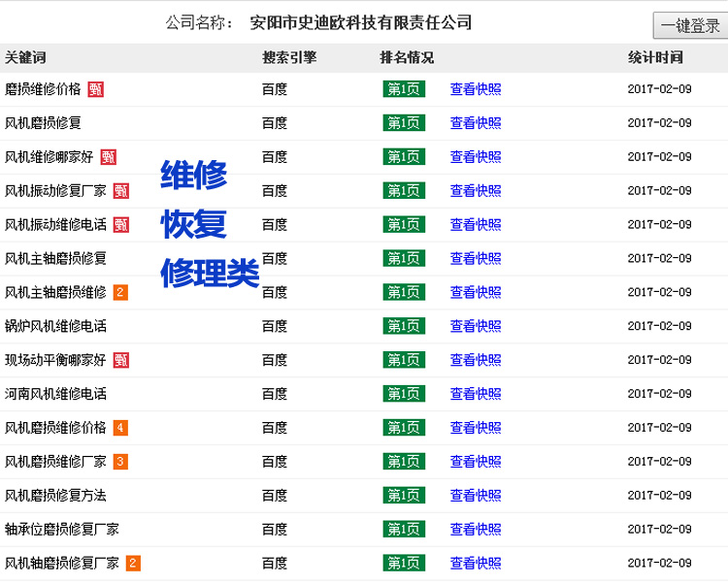The height and width of the screenshot is (585, 728).
Task: View snapshot link for 风机磨损维修厂家
Action: (476, 462)
